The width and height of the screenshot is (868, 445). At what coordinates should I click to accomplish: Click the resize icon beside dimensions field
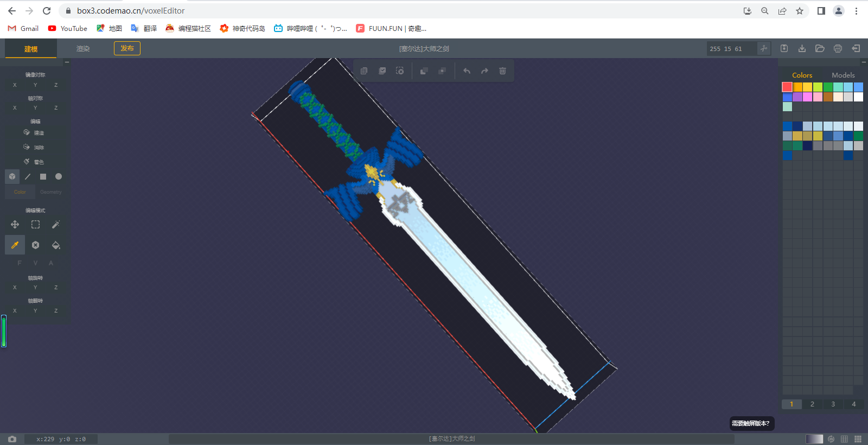coord(764,48)
